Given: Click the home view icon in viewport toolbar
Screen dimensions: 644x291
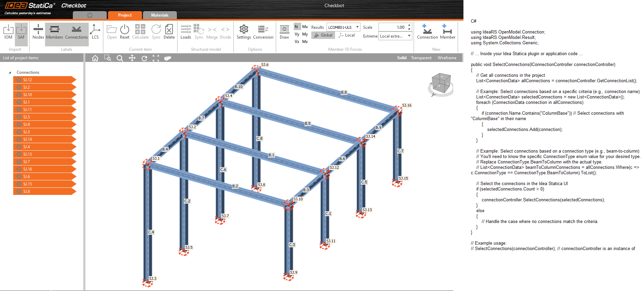Looking at the screenshot, I should (x=95, y=58).
